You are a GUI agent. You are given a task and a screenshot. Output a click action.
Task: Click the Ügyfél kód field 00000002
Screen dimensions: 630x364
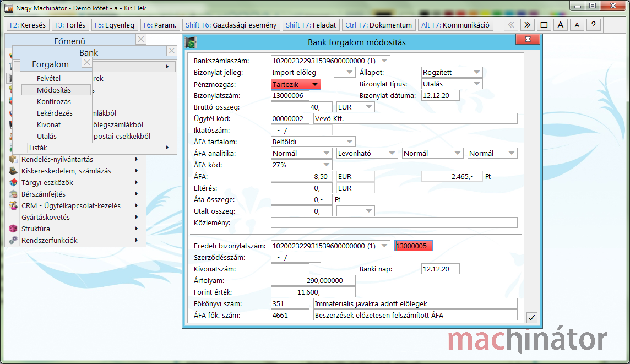pyautogui.click(x=290, y=119)
